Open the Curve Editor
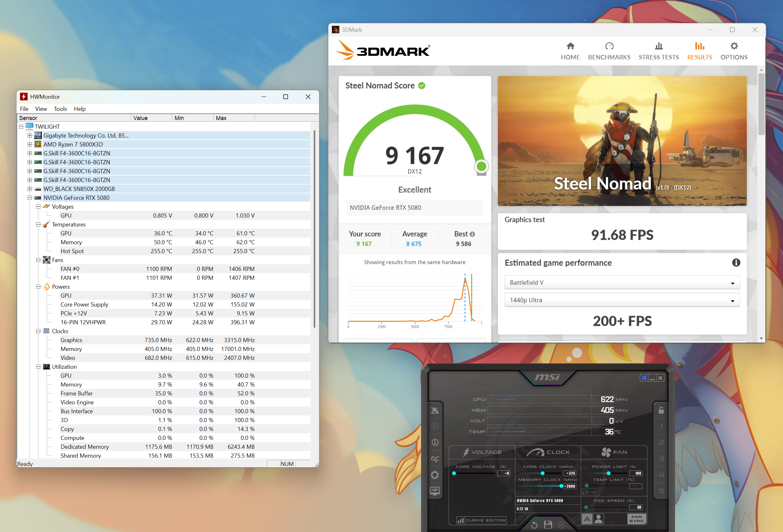The image size is (783, 532). point(481,520)
